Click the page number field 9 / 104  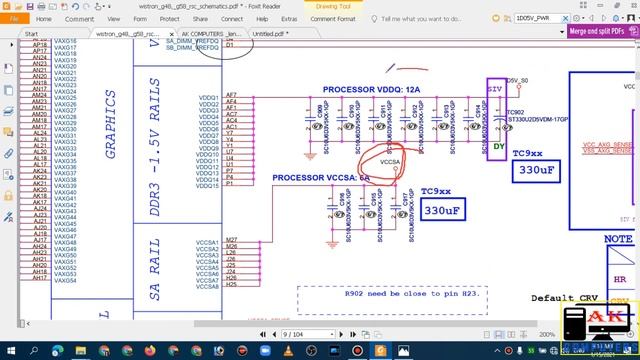pyautogui.click(x=304, y=334)
